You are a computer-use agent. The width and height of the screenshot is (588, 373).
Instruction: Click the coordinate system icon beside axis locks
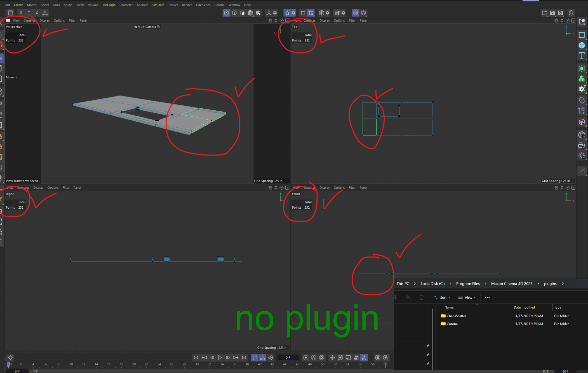pos(45,13)
